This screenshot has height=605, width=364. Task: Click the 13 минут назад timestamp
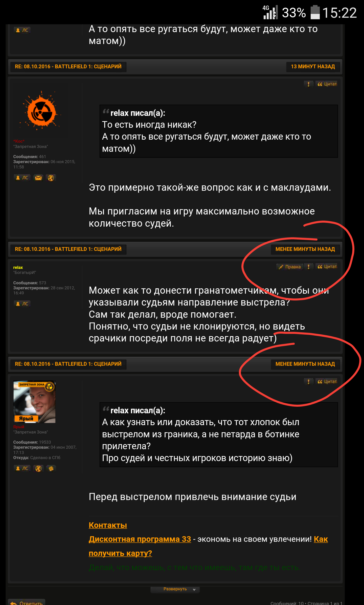(313, 67)
